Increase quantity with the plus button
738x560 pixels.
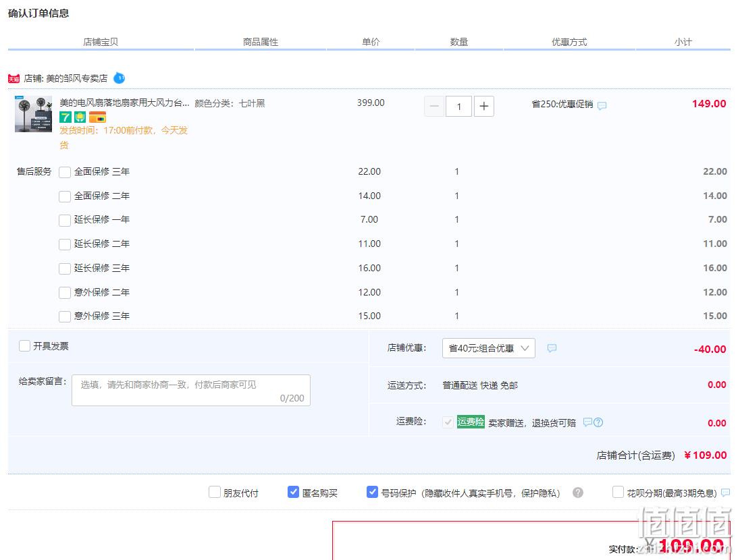(484, 106)
